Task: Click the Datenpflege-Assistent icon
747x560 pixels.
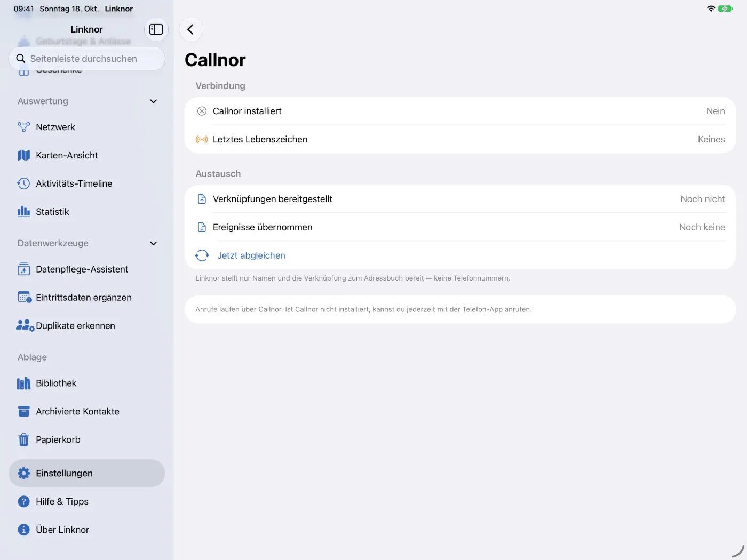Action: [x=23, y=269]
